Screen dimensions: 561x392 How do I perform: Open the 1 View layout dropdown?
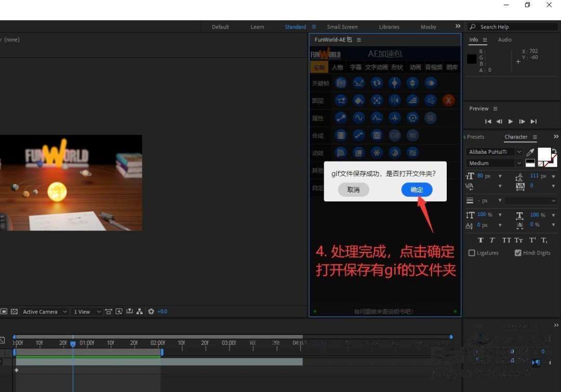coord(87,312)
